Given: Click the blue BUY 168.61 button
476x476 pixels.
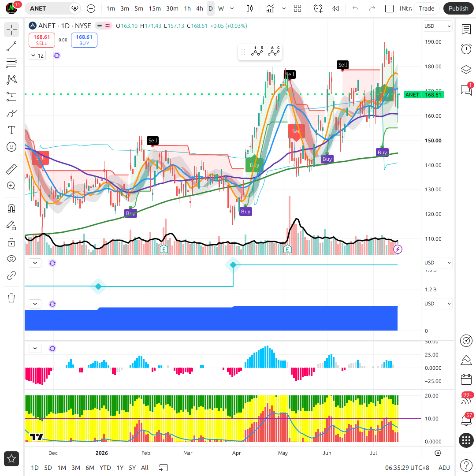Looking at the screenshot, I should tap(84, 40).
